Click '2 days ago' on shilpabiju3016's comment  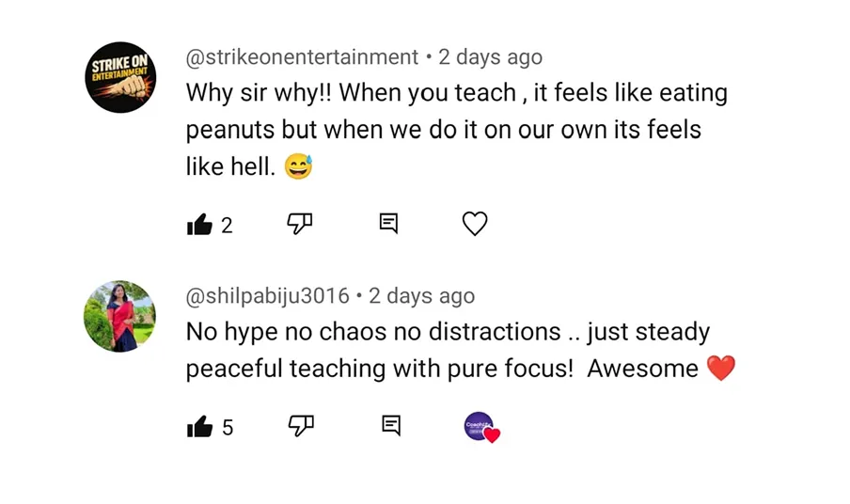tap(421, 296)
